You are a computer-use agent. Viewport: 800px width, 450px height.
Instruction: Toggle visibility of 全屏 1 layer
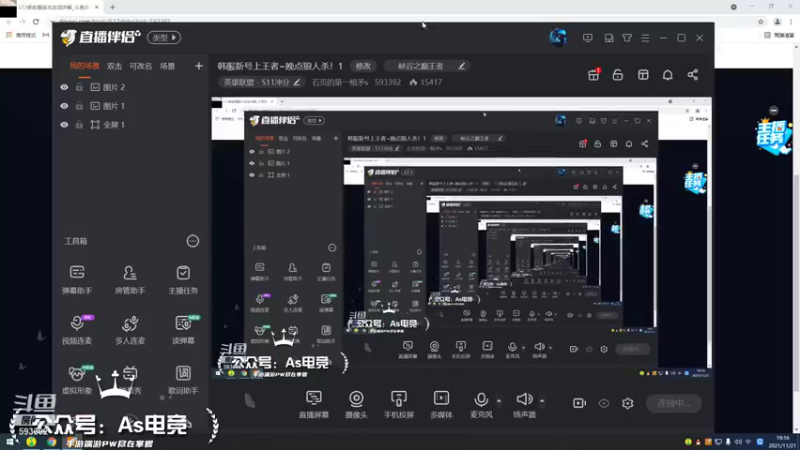[64, 124]
